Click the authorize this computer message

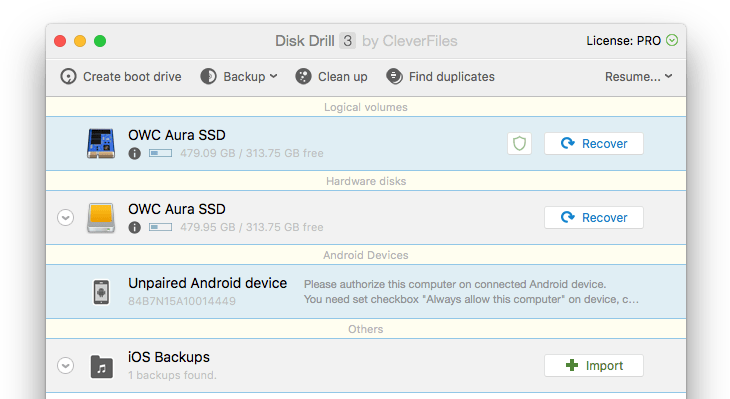pyautogui.click(x=471, y=292)
